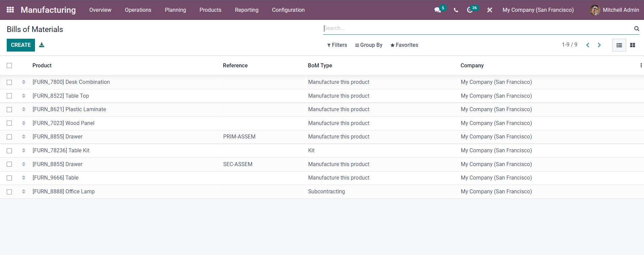Switch to kanban view
Image resolution: width=644 pixels, height=255 pixels.
[x=633, y=45]
